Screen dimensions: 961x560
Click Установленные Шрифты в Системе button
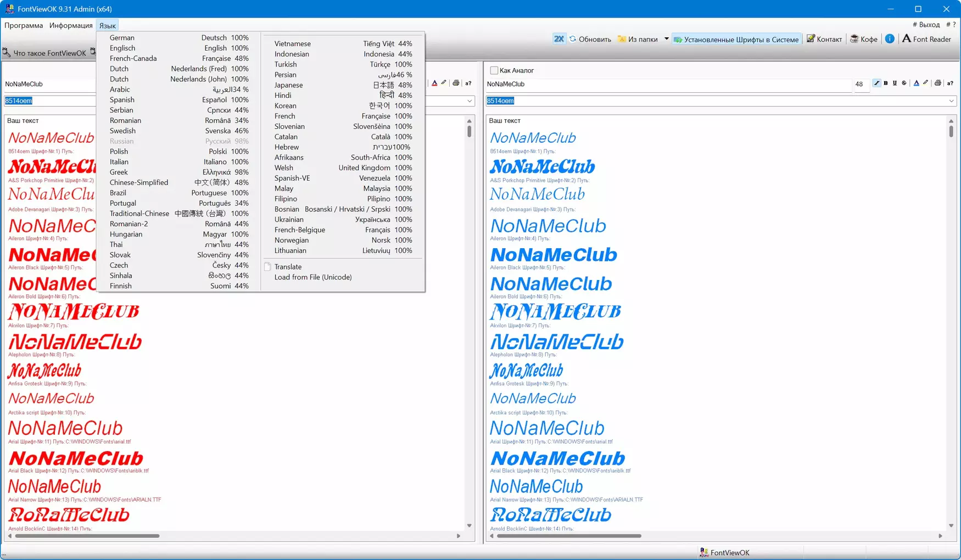[x=736, y=39]
